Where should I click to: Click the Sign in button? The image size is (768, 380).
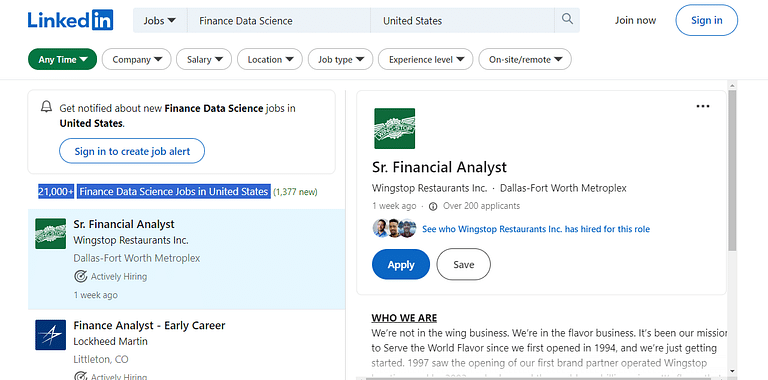(x=706, y=20)
